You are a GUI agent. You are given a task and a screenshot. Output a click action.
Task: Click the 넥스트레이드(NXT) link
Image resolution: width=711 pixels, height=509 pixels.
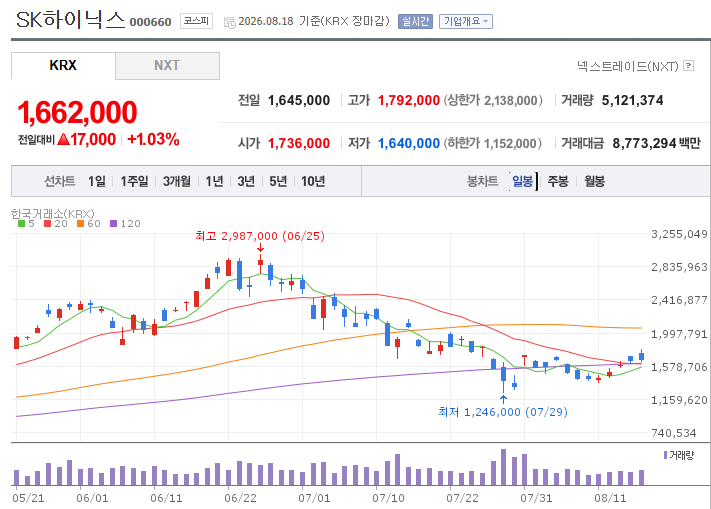[628, 66]
